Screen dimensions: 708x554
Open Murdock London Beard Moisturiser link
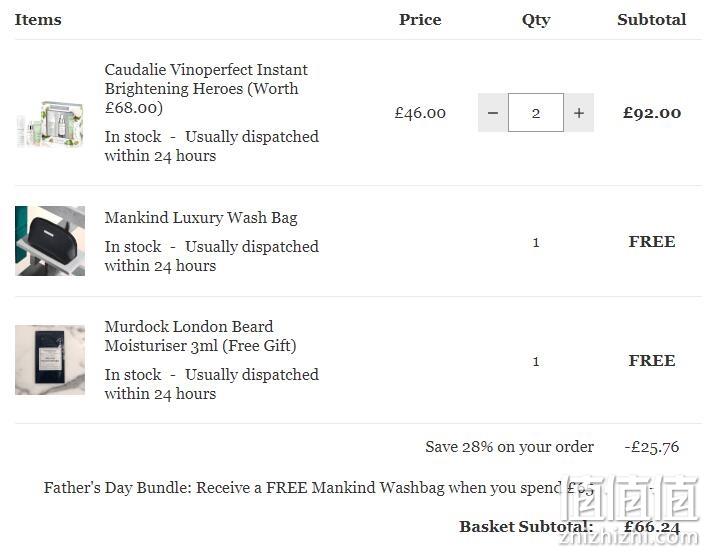[200, 336]
